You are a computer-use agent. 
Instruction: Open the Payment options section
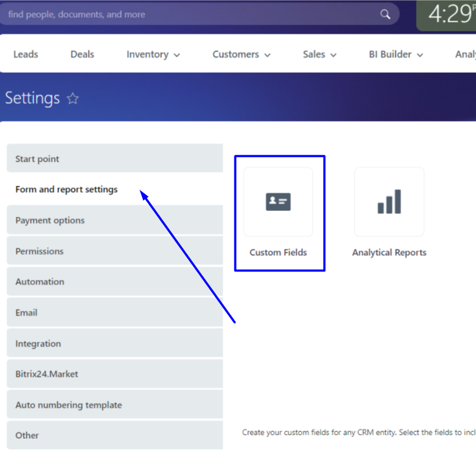[x=114, y=220]
